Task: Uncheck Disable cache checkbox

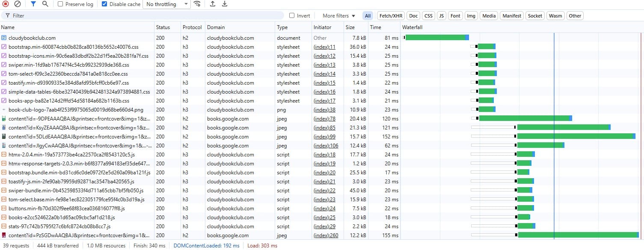Action: point(104,4)
